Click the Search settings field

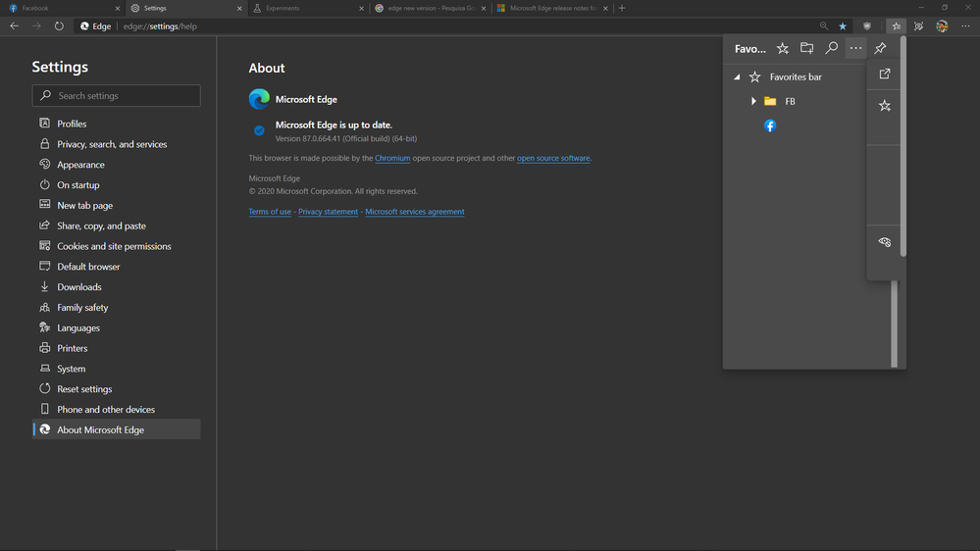click(117, 95)
